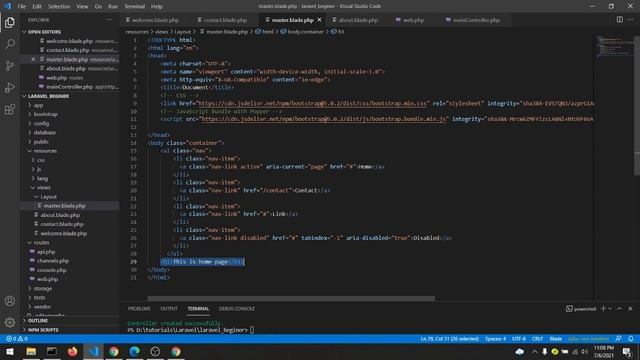Open File Explorer from taskbar
The height and width of the screenshot is (360, 640).
[31, 351]
